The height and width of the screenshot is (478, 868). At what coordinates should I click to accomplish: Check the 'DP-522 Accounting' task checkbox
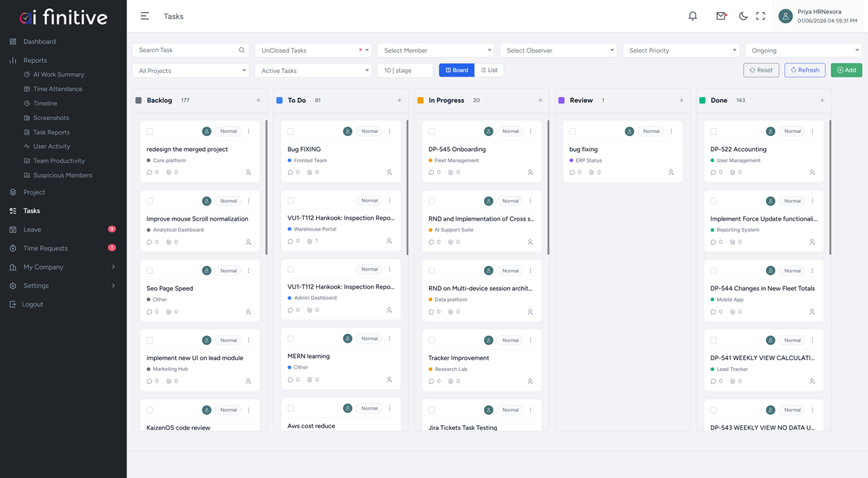pos(714,132)
